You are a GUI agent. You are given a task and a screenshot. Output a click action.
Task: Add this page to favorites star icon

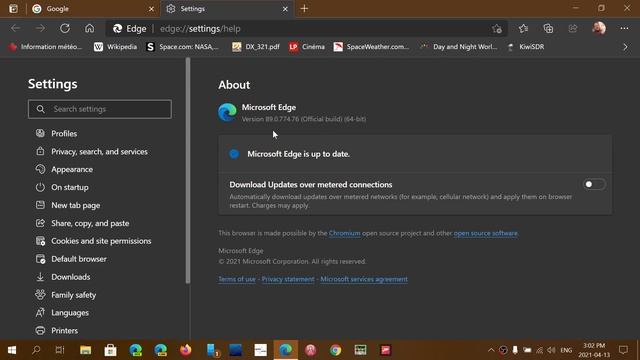coord(497,29)
